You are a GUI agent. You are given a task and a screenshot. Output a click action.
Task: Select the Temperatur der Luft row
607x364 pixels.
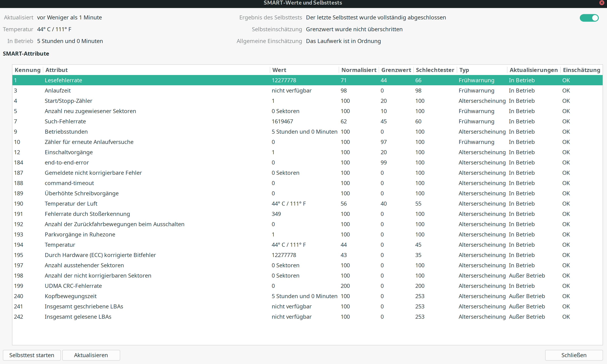click(x=71, y=204)
